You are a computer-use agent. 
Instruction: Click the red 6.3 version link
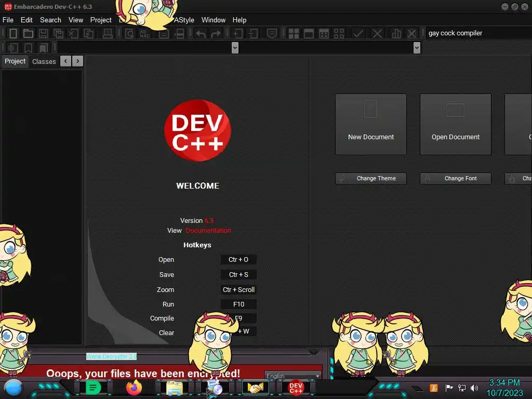(x=209, y=220)
